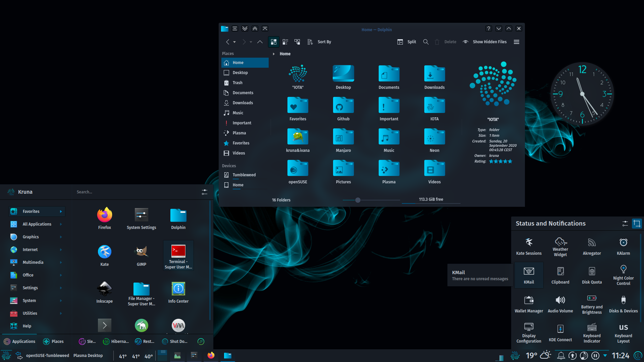Launch Kate from launcher favorites

click(105, 255)
